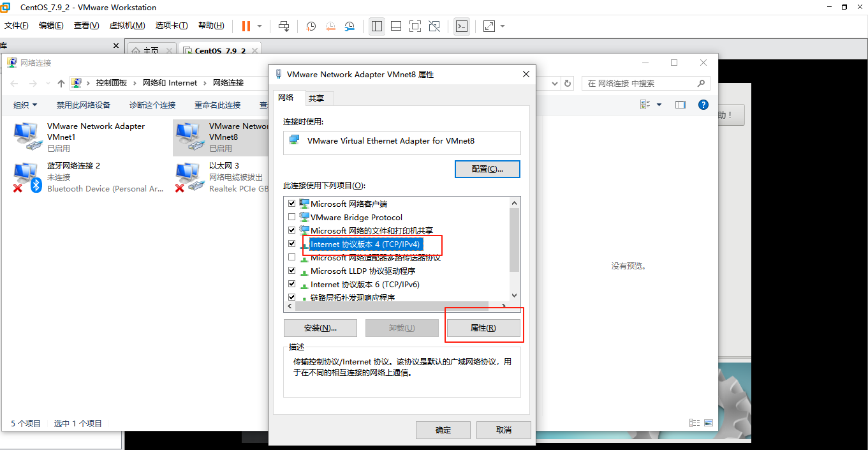The image size is (868, 450).
Task: Open the VMware 帮助(H) menu
Action: tap(211, 26)
